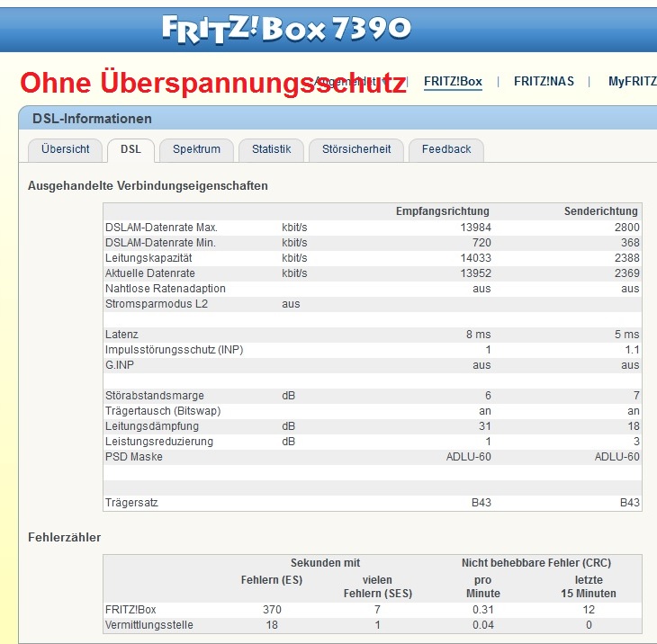657x644 pixels.
Task: Click B43 in the Senderichtung column
Action: pos(630,503)
